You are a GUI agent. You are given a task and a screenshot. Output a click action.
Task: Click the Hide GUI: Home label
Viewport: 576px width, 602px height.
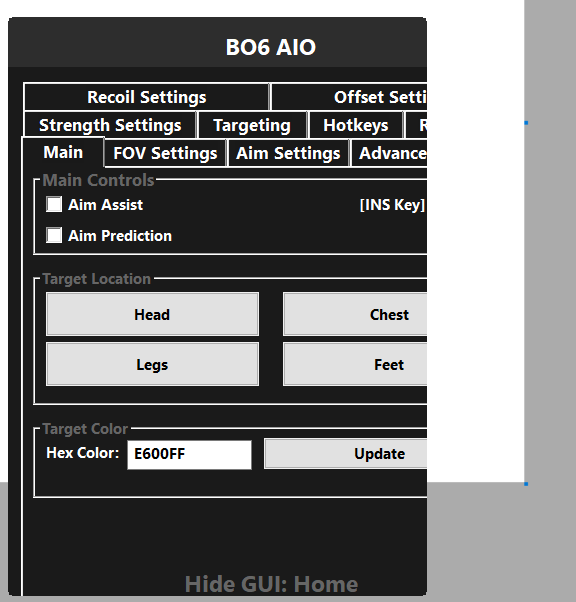click(271, 584)
